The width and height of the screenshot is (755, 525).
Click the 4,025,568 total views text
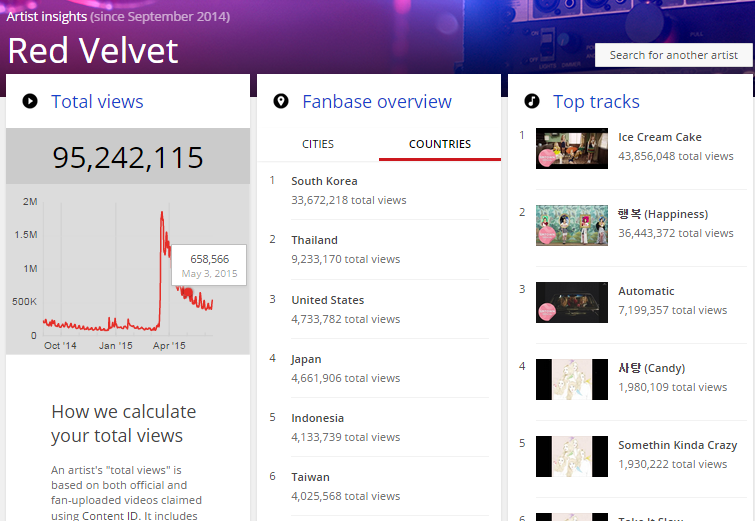tap(346, 496)
